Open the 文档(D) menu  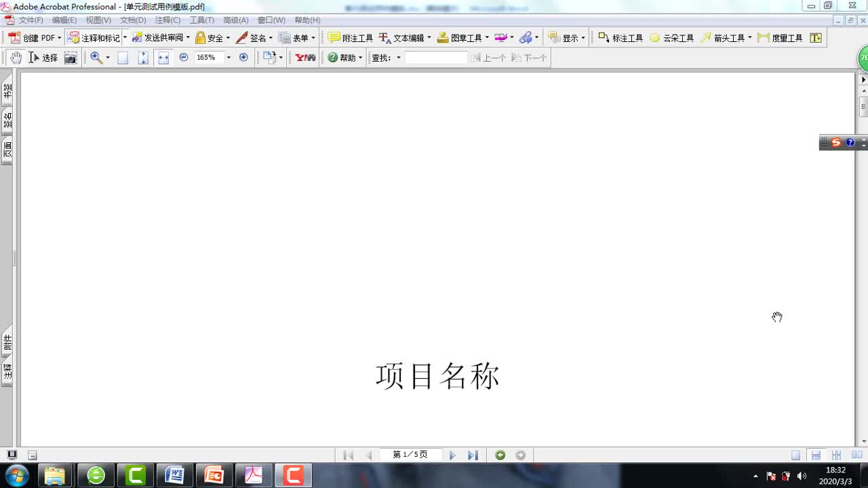(133, 20)
